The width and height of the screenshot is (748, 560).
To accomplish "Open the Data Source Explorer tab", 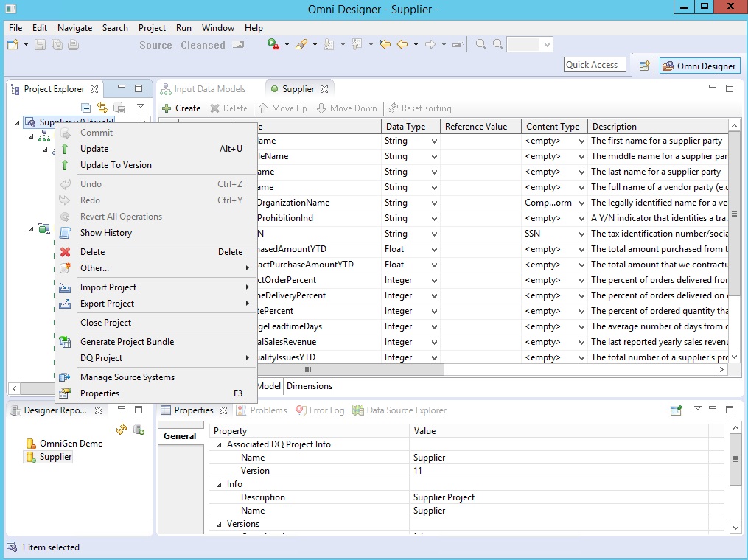I will click(399, 410).
